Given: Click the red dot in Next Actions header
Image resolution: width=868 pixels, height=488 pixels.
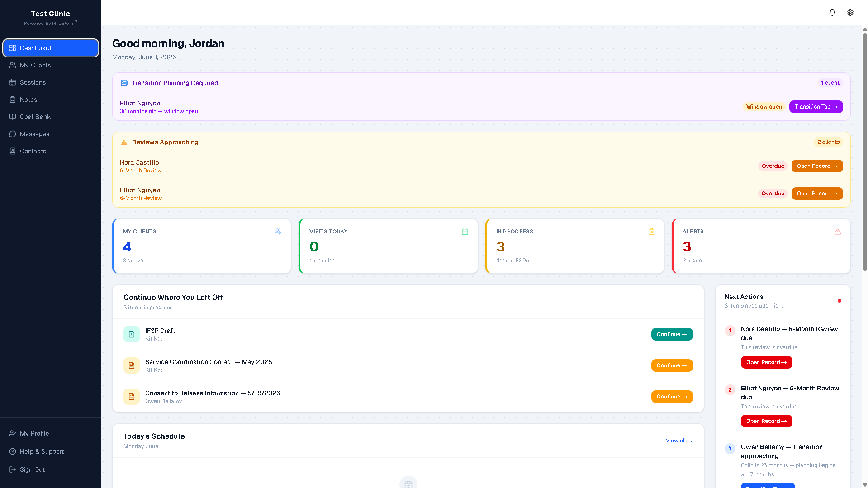Looking at the screenshot, I should (839, 301).
